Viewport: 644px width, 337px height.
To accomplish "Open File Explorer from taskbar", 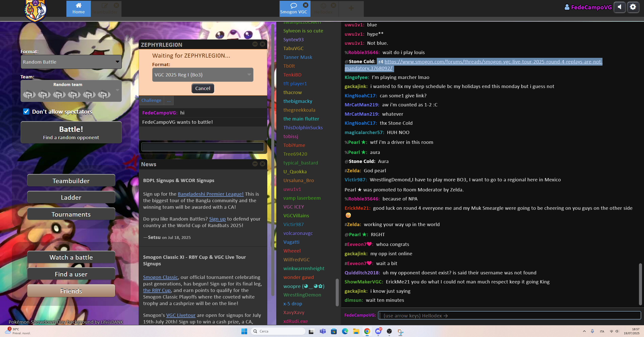I will pyautogui.click(x=356, y=331).
